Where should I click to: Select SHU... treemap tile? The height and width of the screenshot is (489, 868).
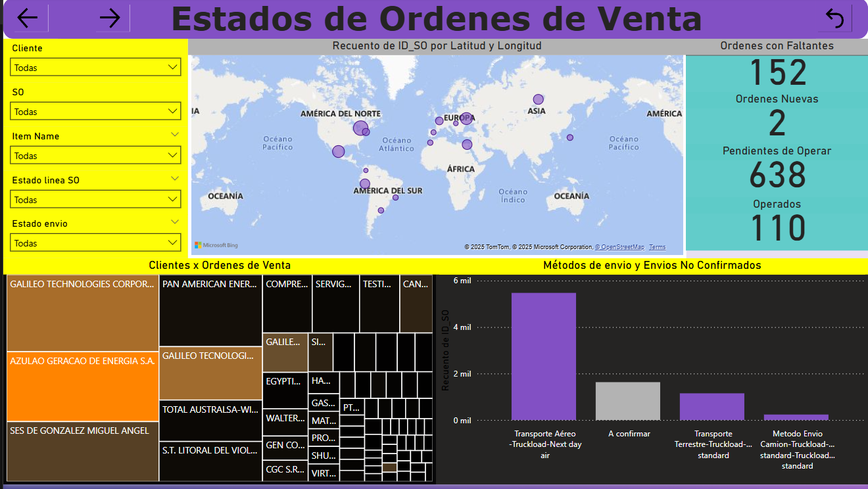click(324, 455)
